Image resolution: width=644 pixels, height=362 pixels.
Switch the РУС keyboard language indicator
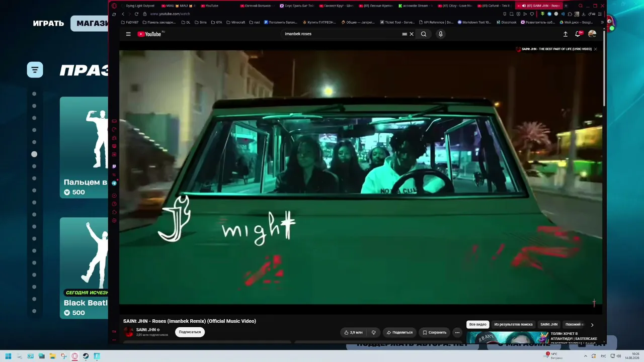[x=603, y=356]
